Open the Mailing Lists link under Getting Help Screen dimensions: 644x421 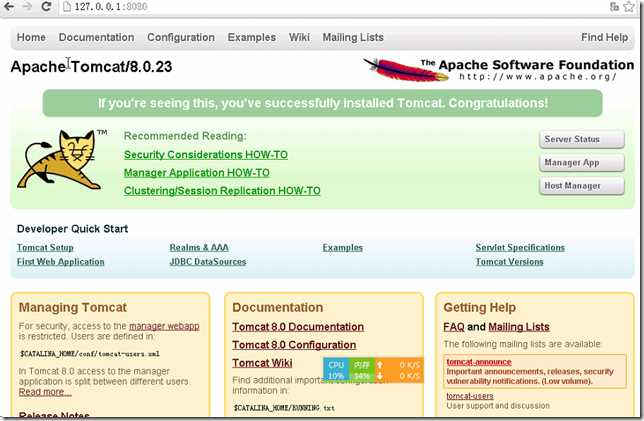(x=519, y=327)
